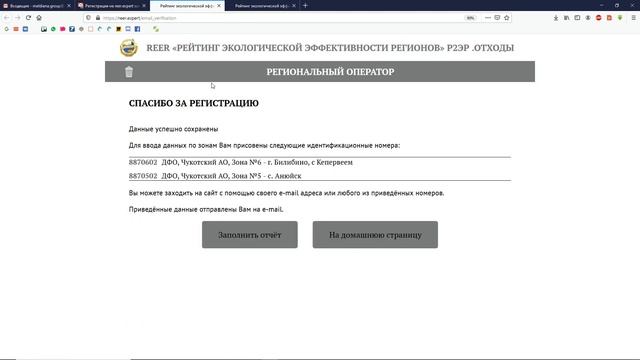Open the Library bookshelf icon
The height and width of the screenshot is (360, 640).
[x=567, y=18]
